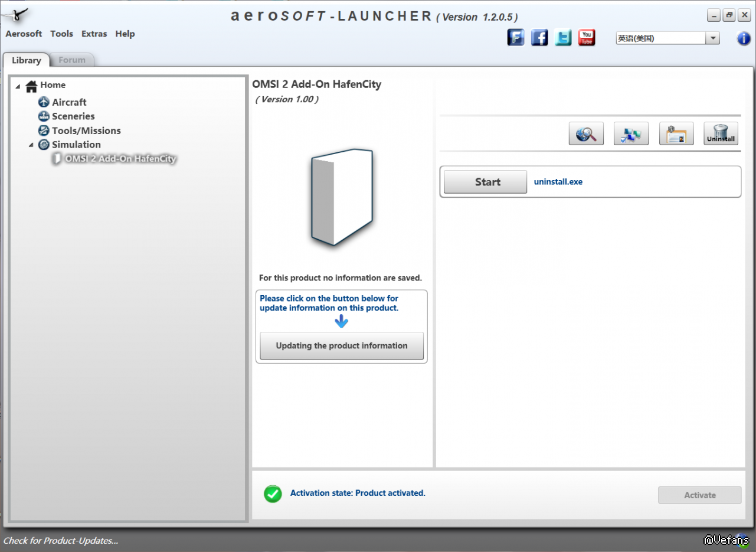
Task: Open the Tools menu
Action: click(x=62, y=34)
